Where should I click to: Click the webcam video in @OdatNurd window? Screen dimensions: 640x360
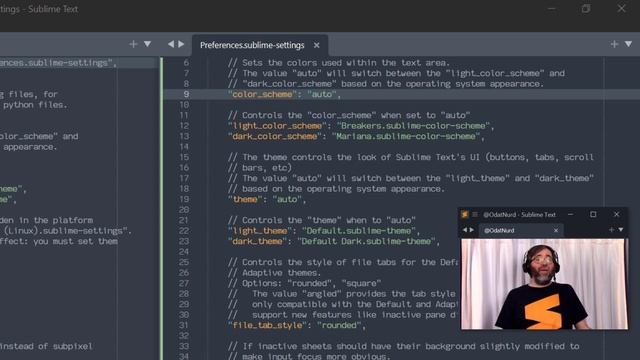544,284
